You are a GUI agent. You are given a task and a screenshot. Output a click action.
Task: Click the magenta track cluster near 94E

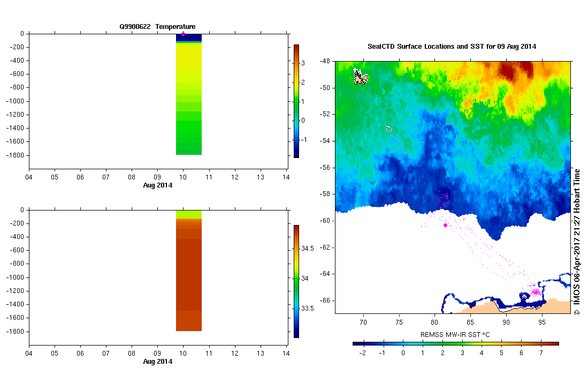pyautogui.click(x=536, y=291)
